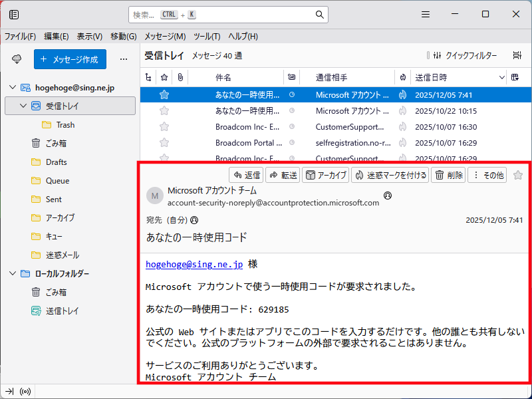Open folder pane options ellipsis

point(124,59)
